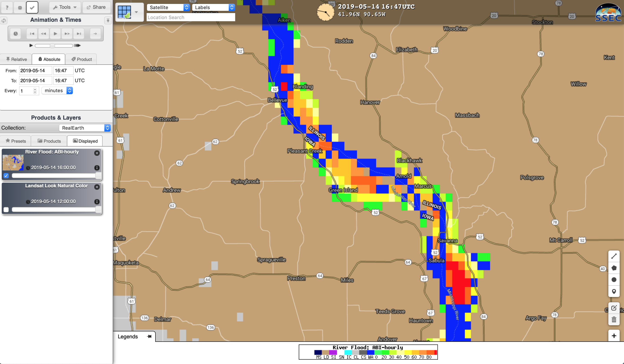
Task: Open the Displayed tab
Action: click(x=85, y=141)
